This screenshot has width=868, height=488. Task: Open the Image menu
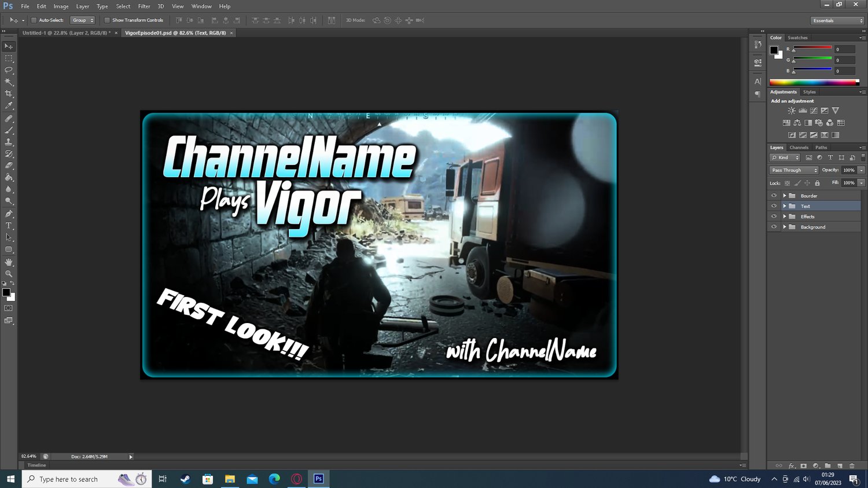pos(61,6)
